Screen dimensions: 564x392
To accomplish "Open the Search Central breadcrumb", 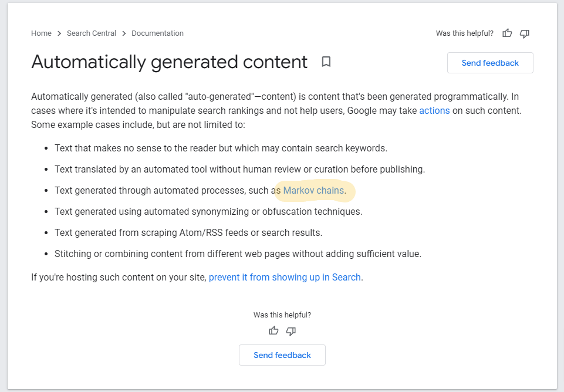I will 92,33.
